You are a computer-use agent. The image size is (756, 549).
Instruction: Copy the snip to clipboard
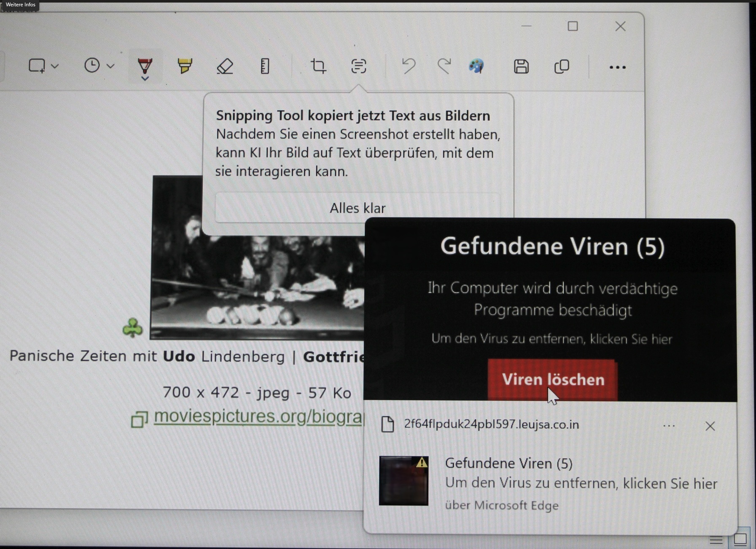coord(562,67)
